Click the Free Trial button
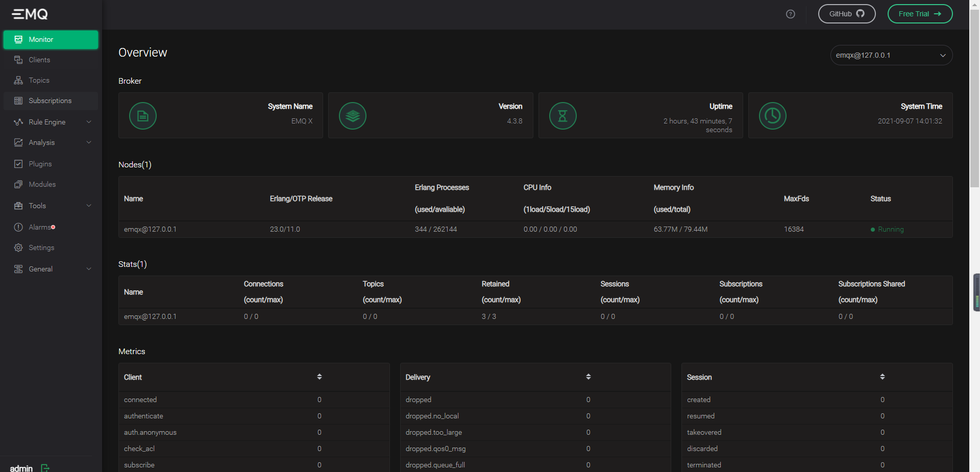This screenshot has width=980, height=472. pyautogui.click(x=920, y=14)
